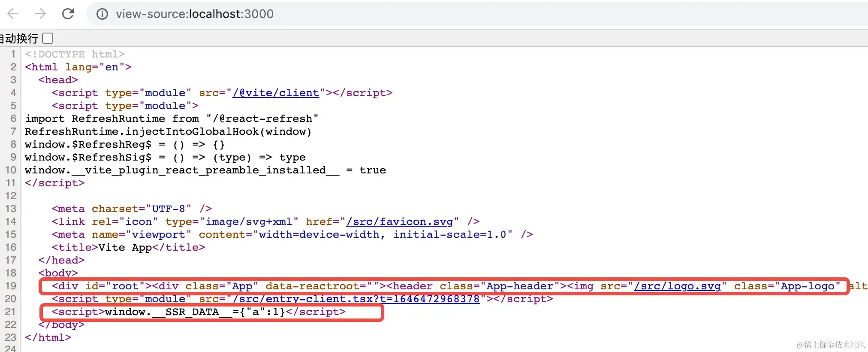Click line number 21 in the gutter
This screenshot has width=868, height=352.
tap(11, 312)
